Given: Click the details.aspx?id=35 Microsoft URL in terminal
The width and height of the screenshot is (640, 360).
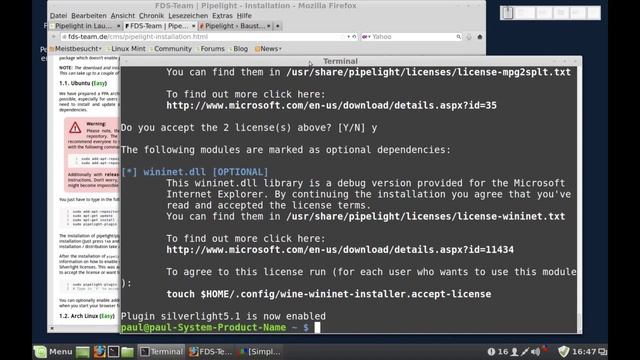Looking at the screenshot, I should coord(331,105).
